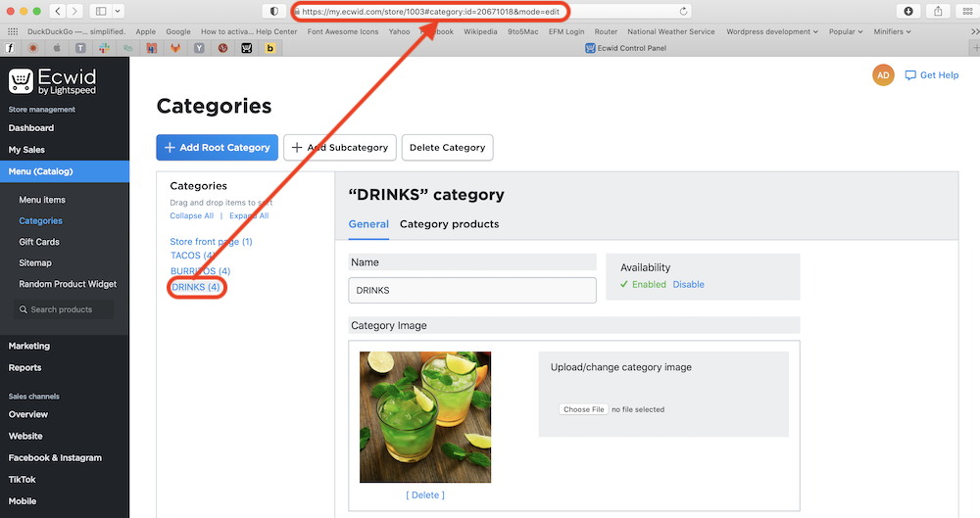The height and width of the screenshot is (518, 980).
Task: Open the AD user account avatar
Action: click(x=883, y=75)
